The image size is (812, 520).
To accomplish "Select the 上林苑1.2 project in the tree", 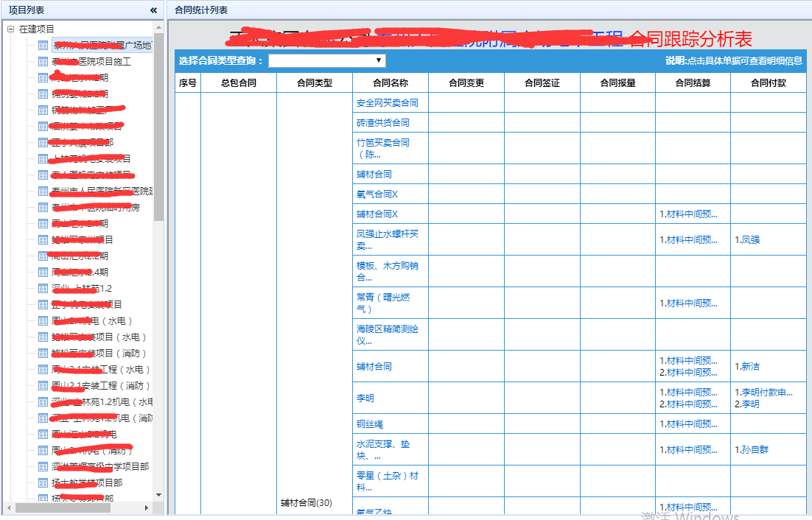I will (x=82, y=288).
